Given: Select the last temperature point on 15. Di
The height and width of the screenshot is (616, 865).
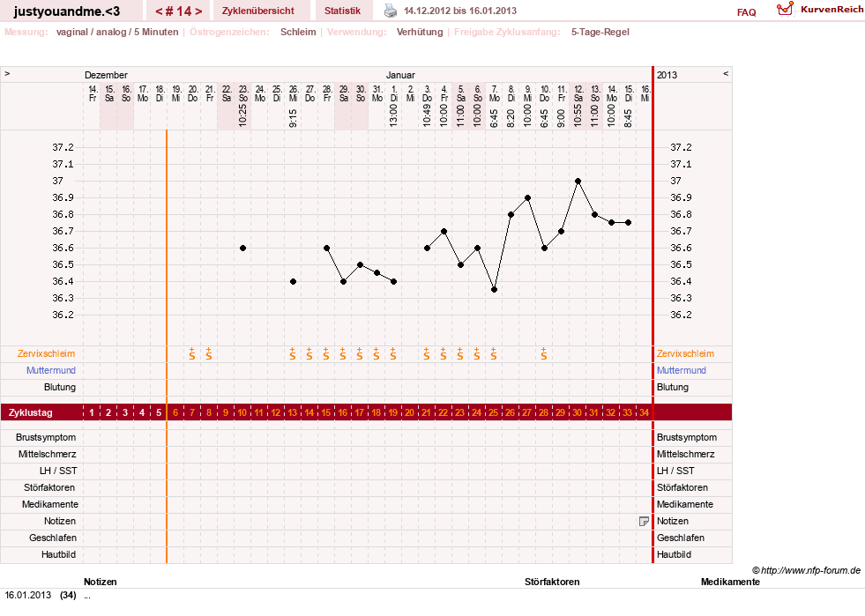Looking at the screenshot, I should [x=628, y=223].
